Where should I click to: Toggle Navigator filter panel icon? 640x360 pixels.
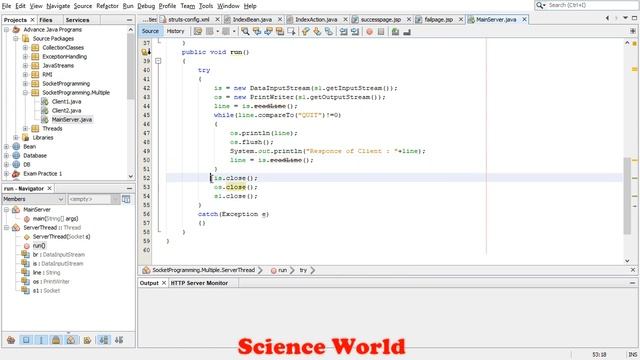click(126, 199)
